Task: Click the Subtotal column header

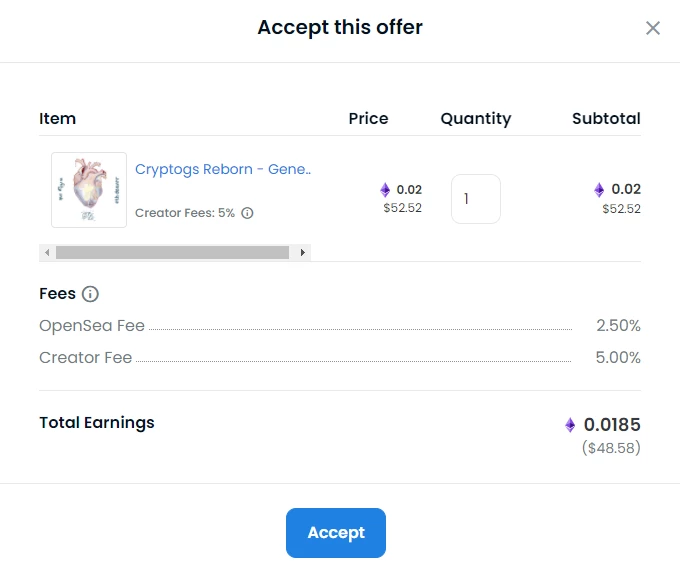Action: 606,118
